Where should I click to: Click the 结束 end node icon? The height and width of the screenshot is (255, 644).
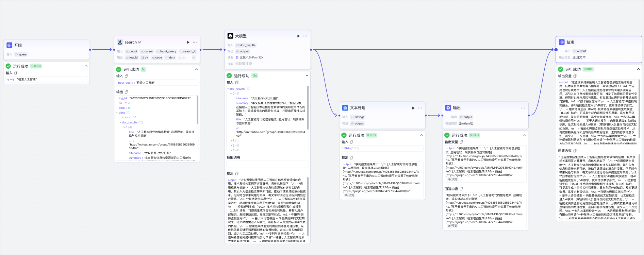point(562,42)
